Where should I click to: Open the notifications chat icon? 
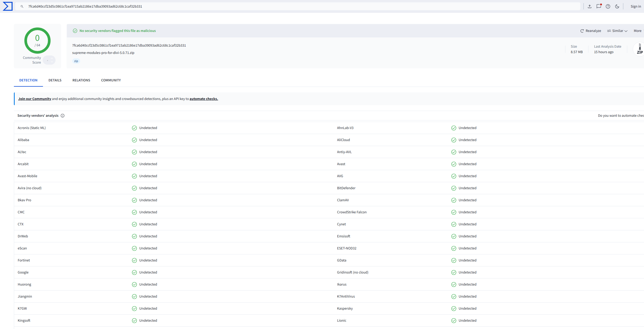pos(599,6)
